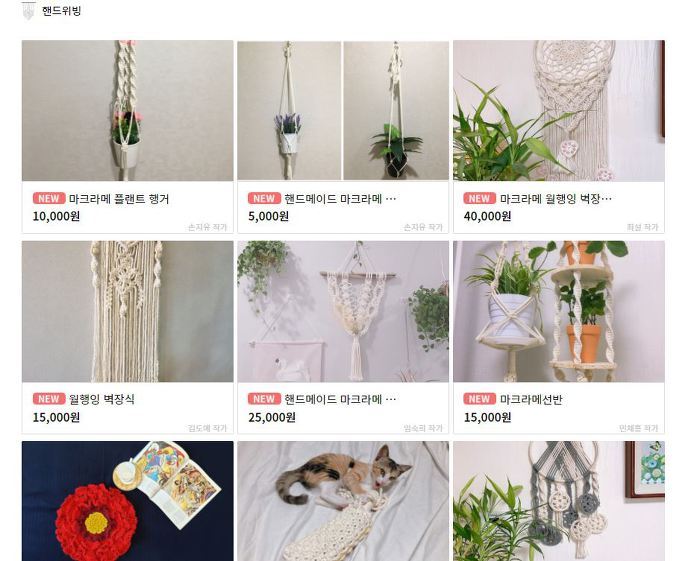View the lavender pot macrame hanger photo
This screenshot has height=561, width=700.
coord(289,111)
